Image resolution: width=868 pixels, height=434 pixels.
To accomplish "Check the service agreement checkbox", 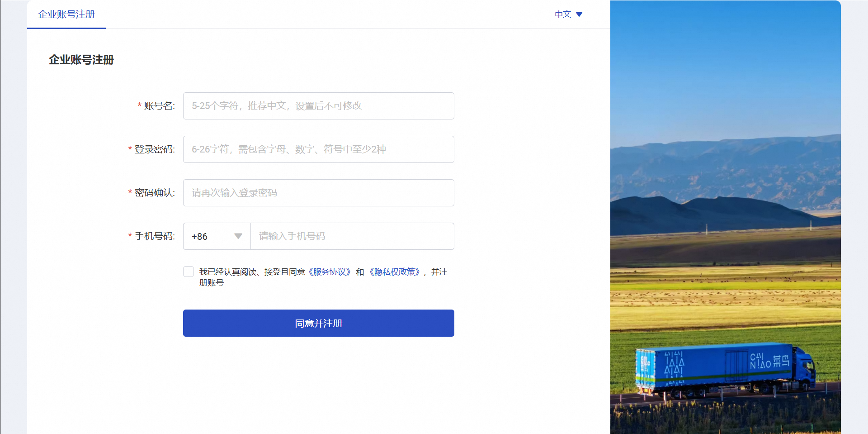I will pos(189,272).
